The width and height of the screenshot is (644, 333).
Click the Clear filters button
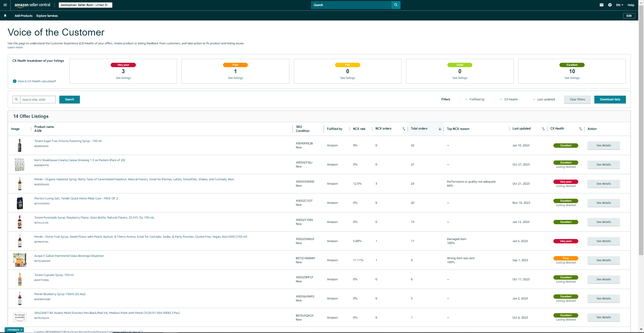pyautogui.click(x=577, y=99)
